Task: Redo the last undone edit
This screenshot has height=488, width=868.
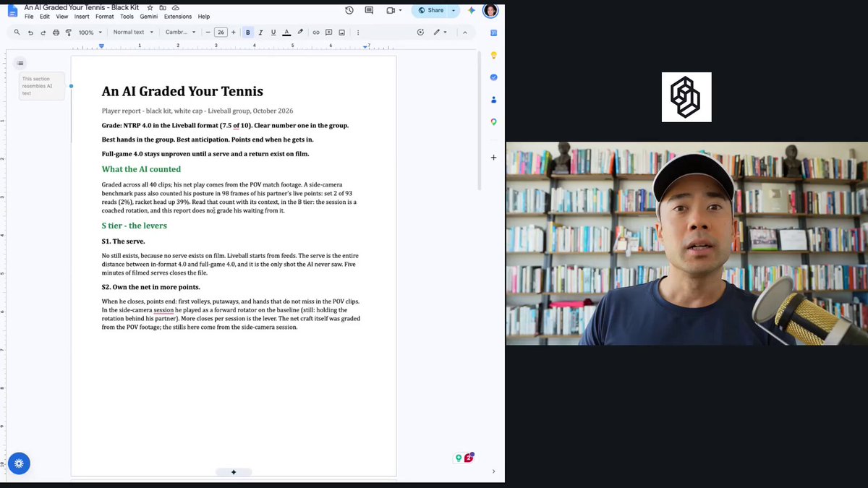Action: click(x=43, y=32)
